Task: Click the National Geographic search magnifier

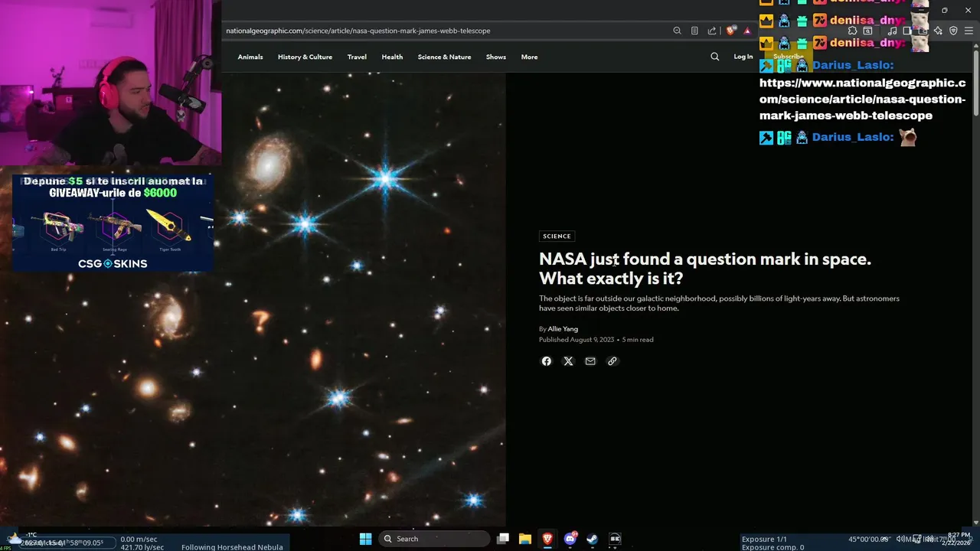Action: (714, 57)
